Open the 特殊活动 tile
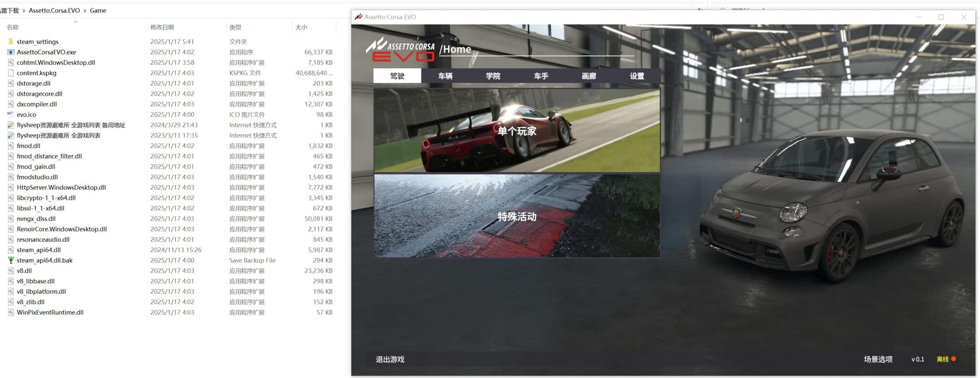Image resolution: width=980 pixels, height=378 pixels. (517, 216)
